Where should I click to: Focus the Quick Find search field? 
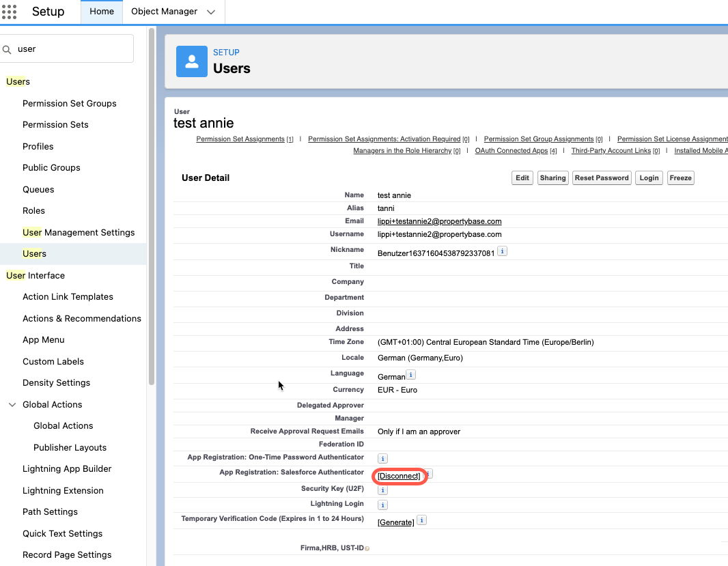tap(72, 49)
